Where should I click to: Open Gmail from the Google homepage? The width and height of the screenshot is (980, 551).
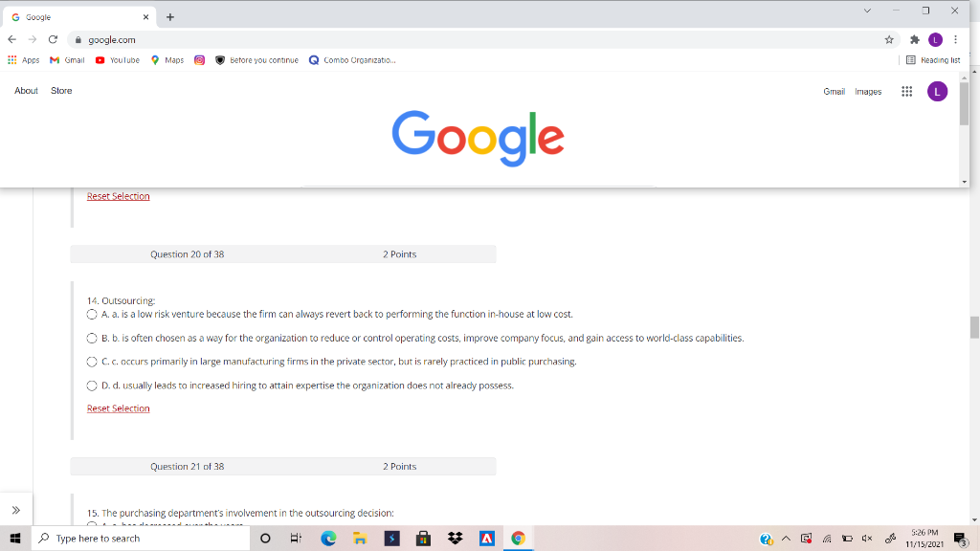click(833, 91)
